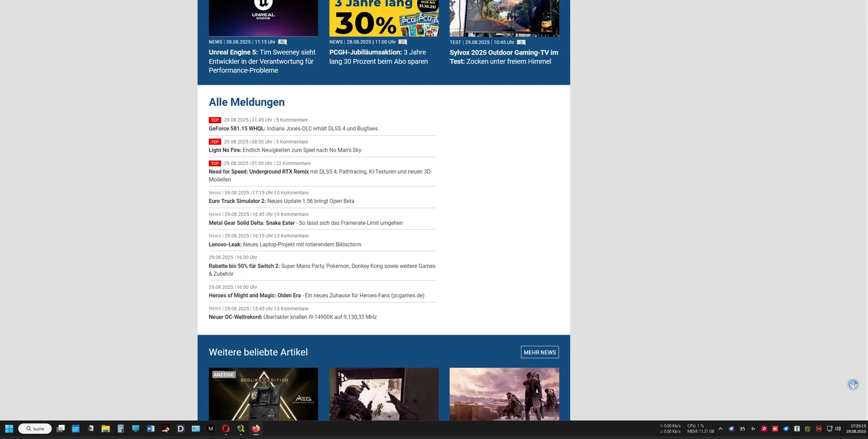The height and width of the screenshot is (439, 868).
Task: Click the Suche taskbar search box
Action: coord(35,429)
